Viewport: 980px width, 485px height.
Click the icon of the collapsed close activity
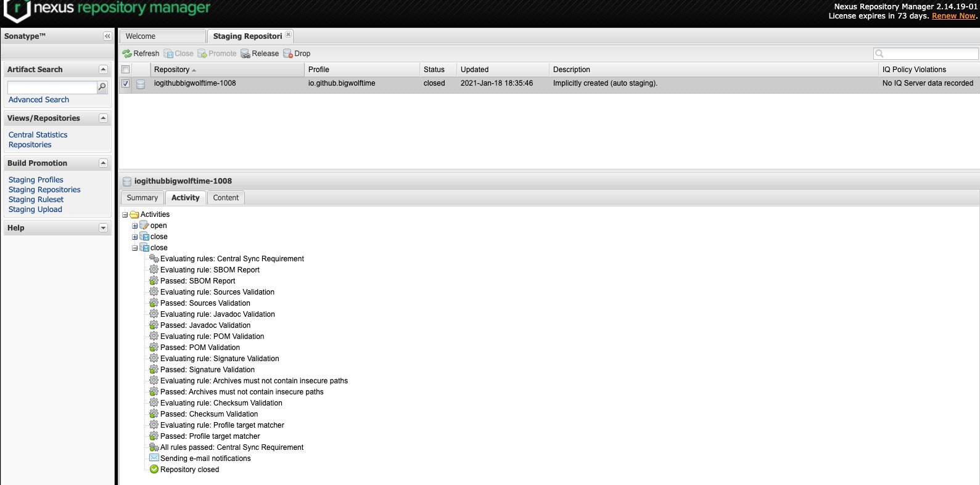144,237
